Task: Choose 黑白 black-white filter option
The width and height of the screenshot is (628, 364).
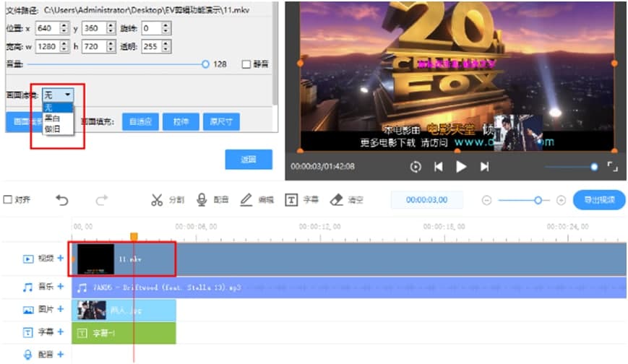Action: point(58,118)
